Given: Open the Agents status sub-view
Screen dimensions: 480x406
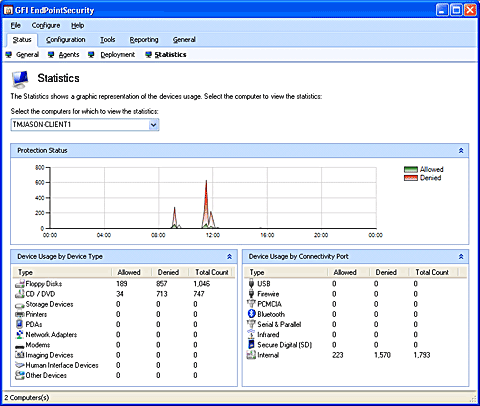Looking at the screenshot, I should (x=69, y=55).
